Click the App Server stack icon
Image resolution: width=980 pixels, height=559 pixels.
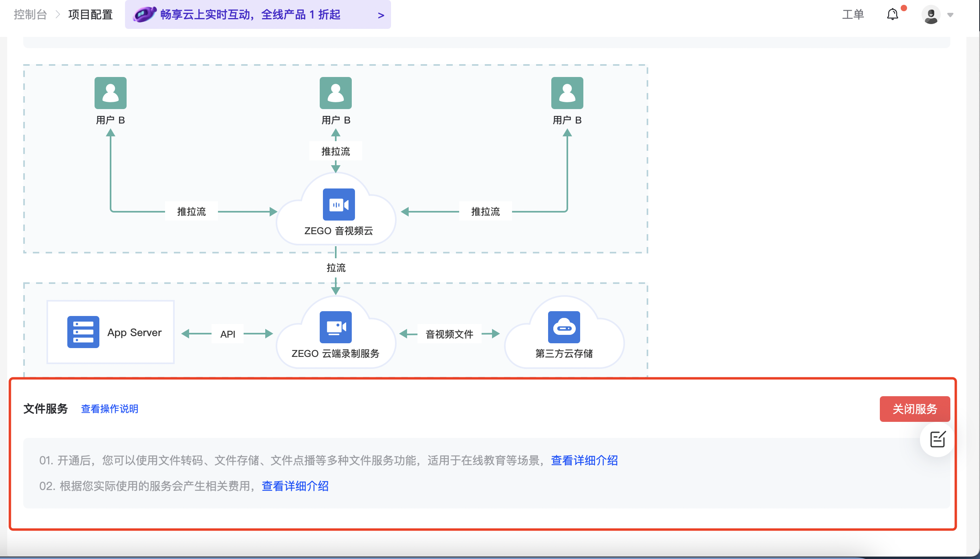[83, 332]
